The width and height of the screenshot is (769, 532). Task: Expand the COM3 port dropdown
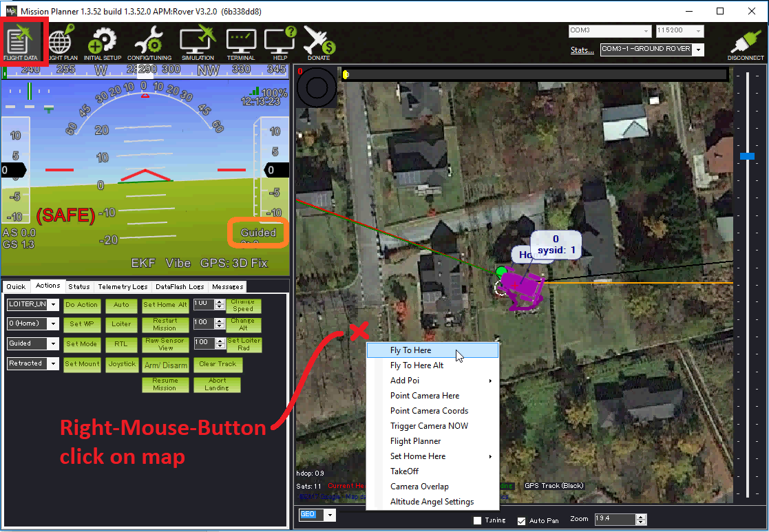click(x=646, y=31)
